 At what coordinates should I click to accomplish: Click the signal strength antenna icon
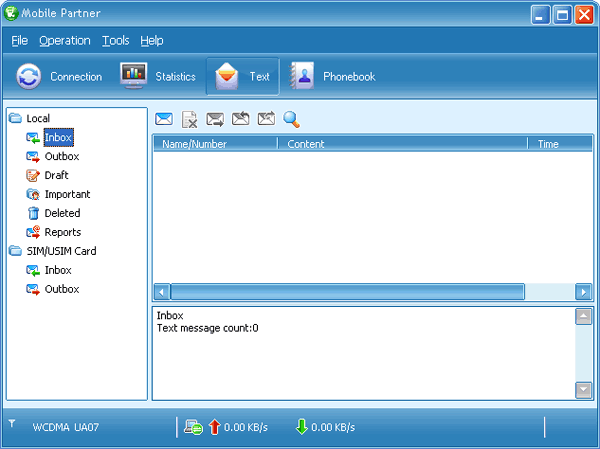point(12,423)
